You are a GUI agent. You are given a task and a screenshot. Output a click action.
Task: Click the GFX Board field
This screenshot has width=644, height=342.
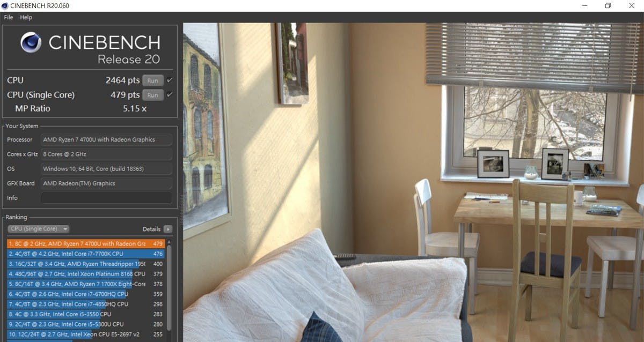pos(106,183)
